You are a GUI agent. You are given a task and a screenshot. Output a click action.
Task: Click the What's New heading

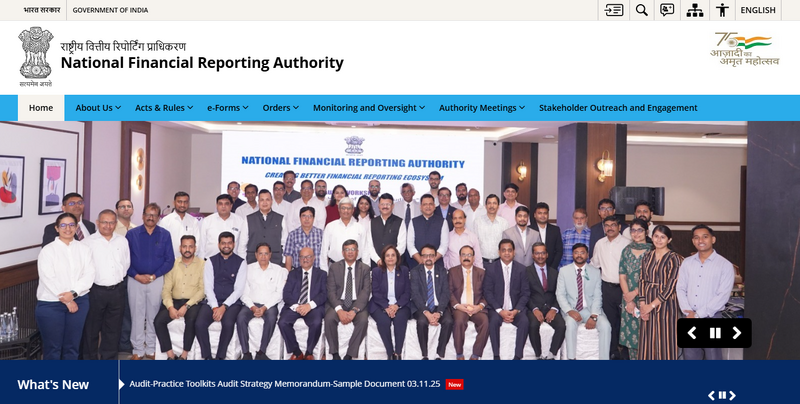[53, 385]
